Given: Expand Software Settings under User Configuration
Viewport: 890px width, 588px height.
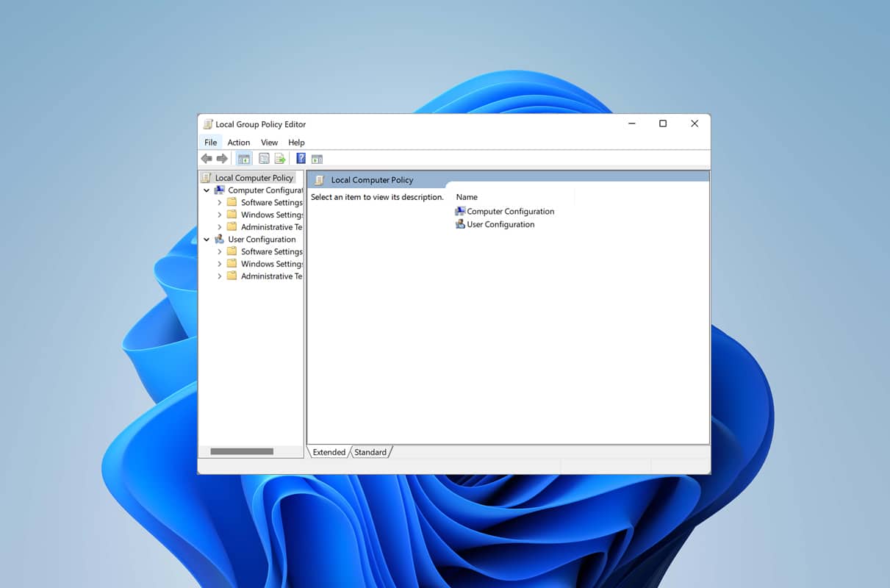Looking at the screenshot, I should coord(218,251).
